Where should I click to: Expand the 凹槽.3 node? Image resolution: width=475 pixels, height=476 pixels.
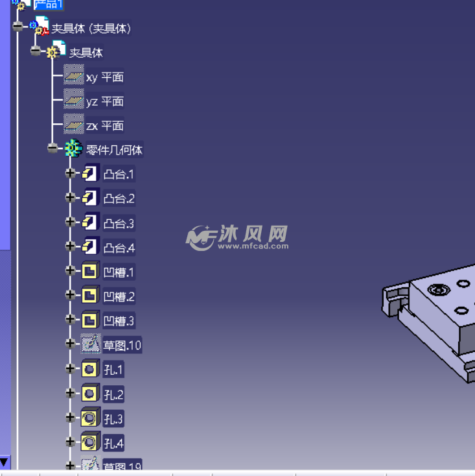[x=70, y=319]
